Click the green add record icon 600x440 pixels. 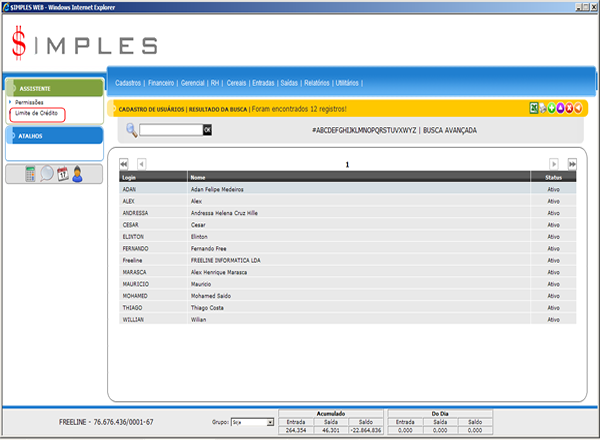552,108
